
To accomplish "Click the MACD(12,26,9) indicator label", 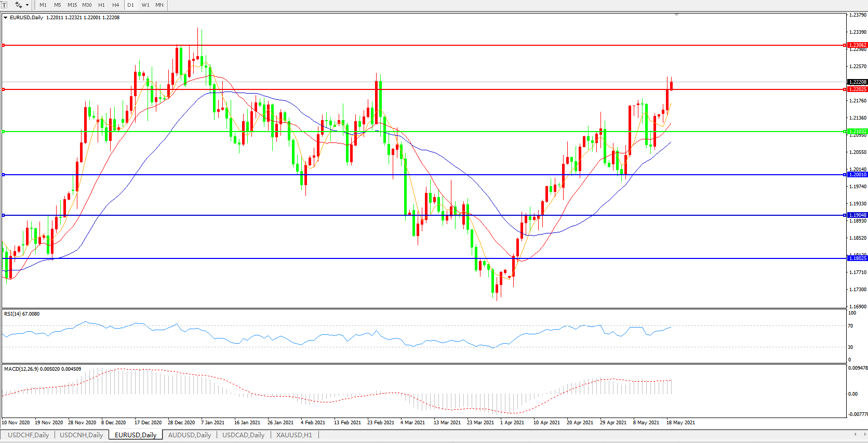I will coord(42,369).
